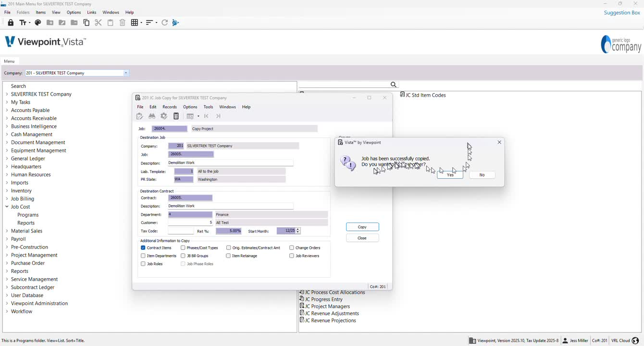Check the Item Departments checkbox
The height and width of the screenshot is (346, 644).
point(143,256)
